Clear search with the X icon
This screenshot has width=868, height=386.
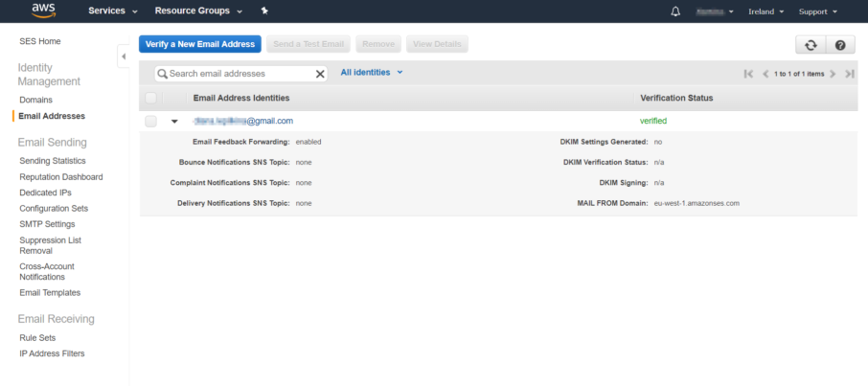coord(320,73)
